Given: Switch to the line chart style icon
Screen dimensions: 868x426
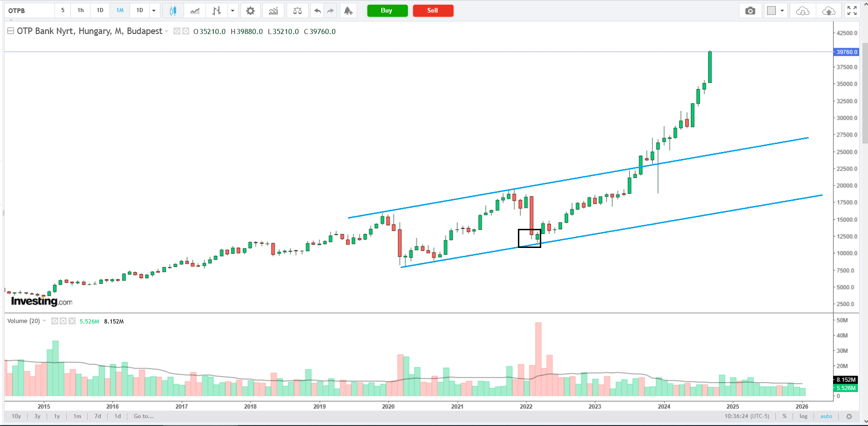Looking at the screenshot, I should click(195, 11).
